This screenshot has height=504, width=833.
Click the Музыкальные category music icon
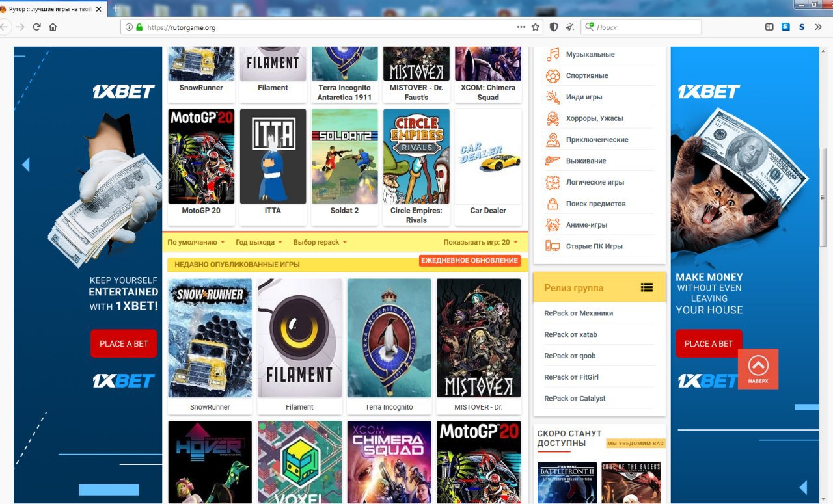click(x=553, y=54)
